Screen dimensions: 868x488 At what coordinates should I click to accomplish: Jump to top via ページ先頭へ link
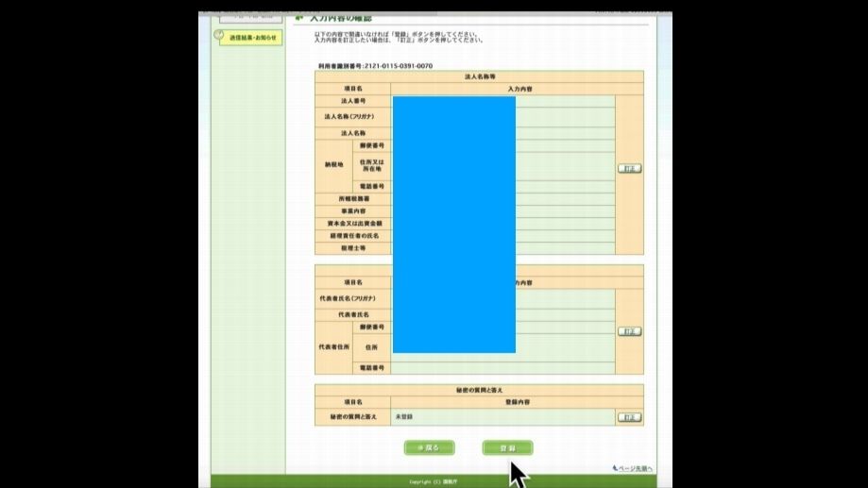tap(632, 468)
